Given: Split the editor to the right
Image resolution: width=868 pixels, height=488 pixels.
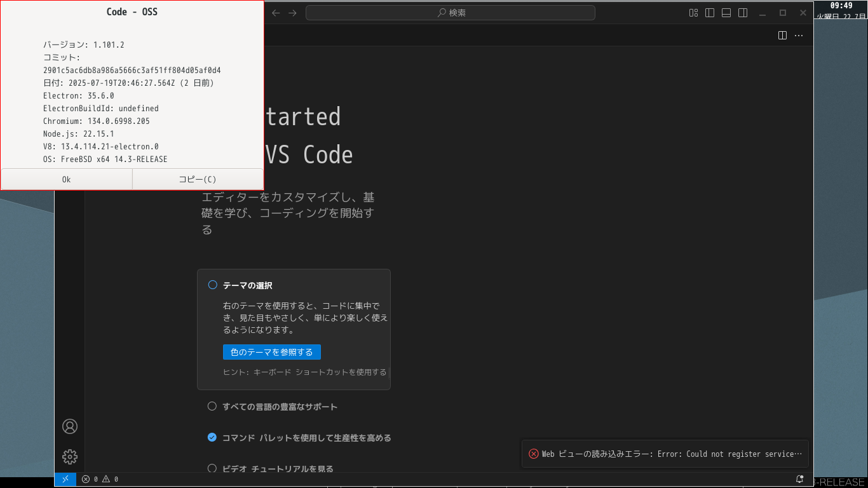Looking at the screenshot, I should (783, 36).
